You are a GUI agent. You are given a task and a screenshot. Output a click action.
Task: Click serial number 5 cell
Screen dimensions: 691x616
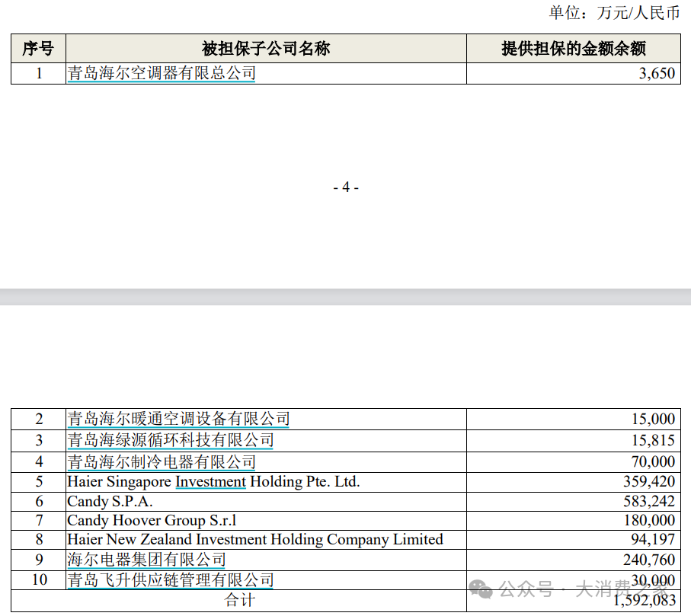click(x=39, y=482)
